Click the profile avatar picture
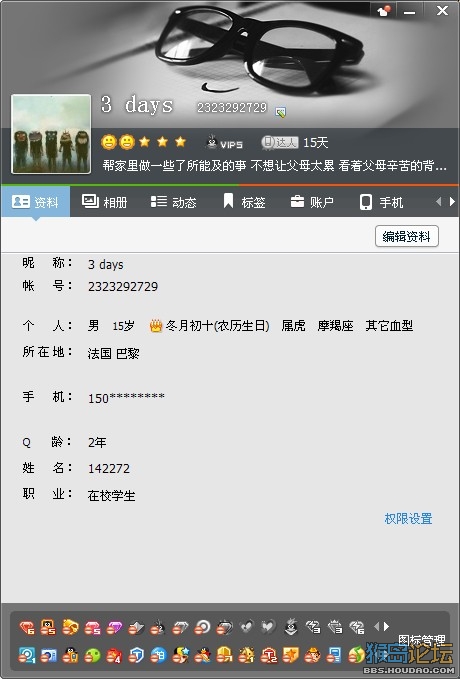This screenshot has height=679, width=460. 51,134
